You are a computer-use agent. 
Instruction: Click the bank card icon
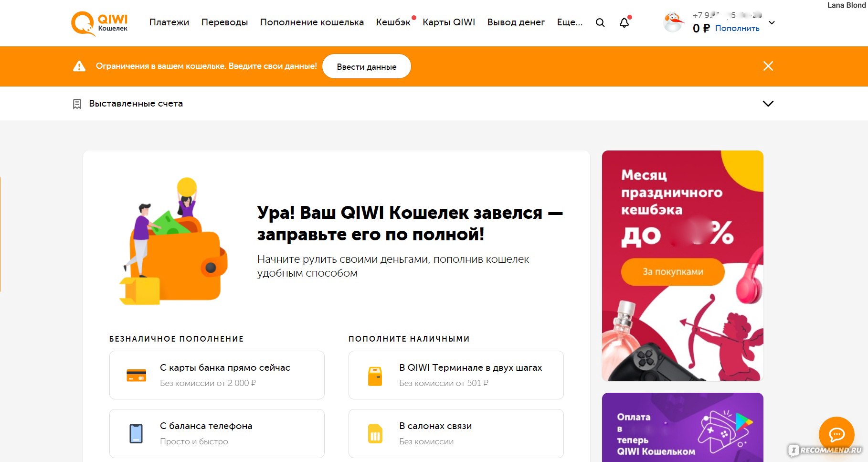[136, 376]
